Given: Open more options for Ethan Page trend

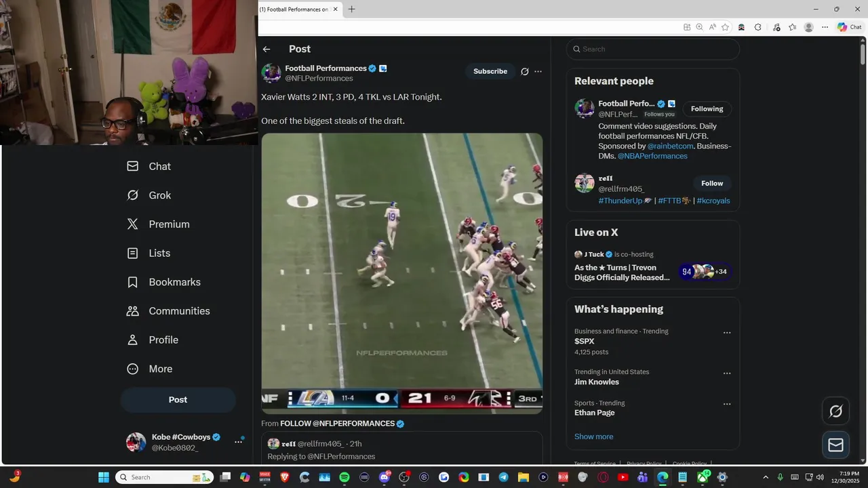Looking at the screenshot, I should click(x=726, y=405).
